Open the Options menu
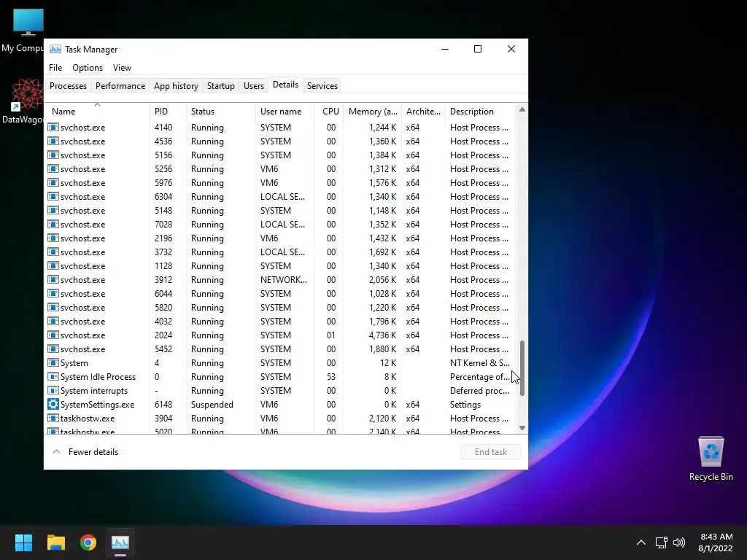747x560 pixels. [88, 68]
